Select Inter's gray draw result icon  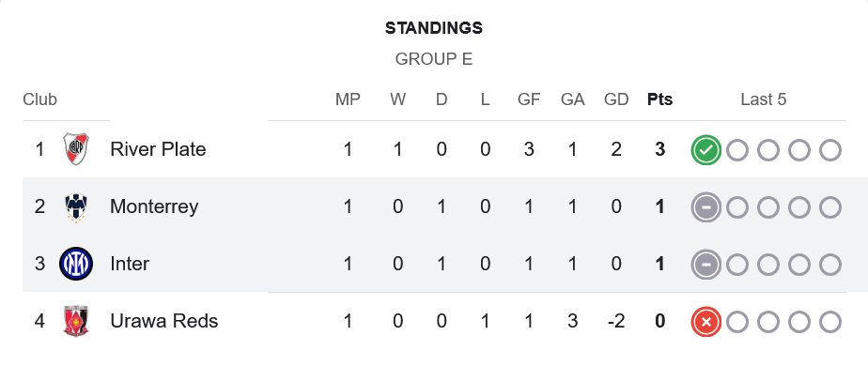pos(705,265)
